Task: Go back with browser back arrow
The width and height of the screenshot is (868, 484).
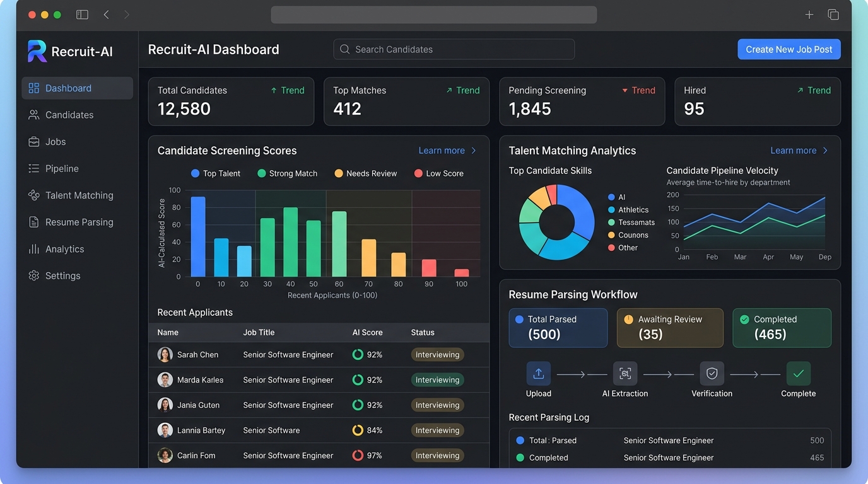Action: tap(106, 14)
